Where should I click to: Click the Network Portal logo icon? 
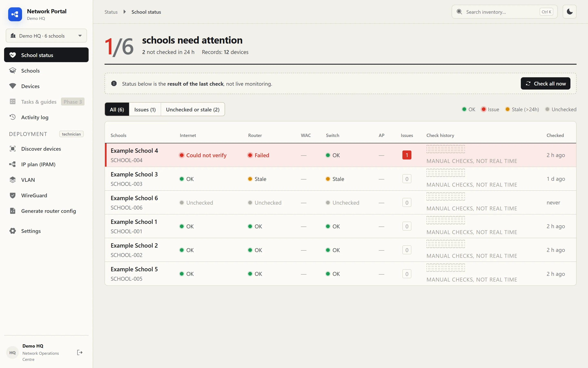pos(15,14)
